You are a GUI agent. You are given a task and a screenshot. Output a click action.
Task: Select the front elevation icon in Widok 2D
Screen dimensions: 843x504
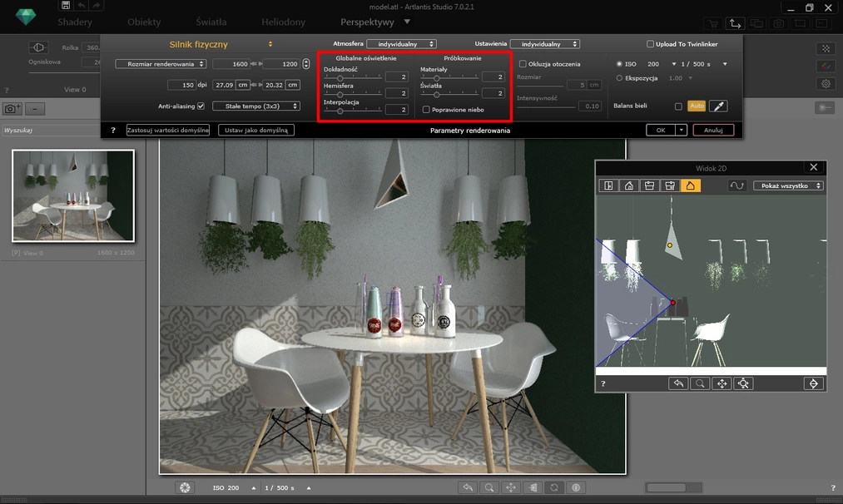629,185
